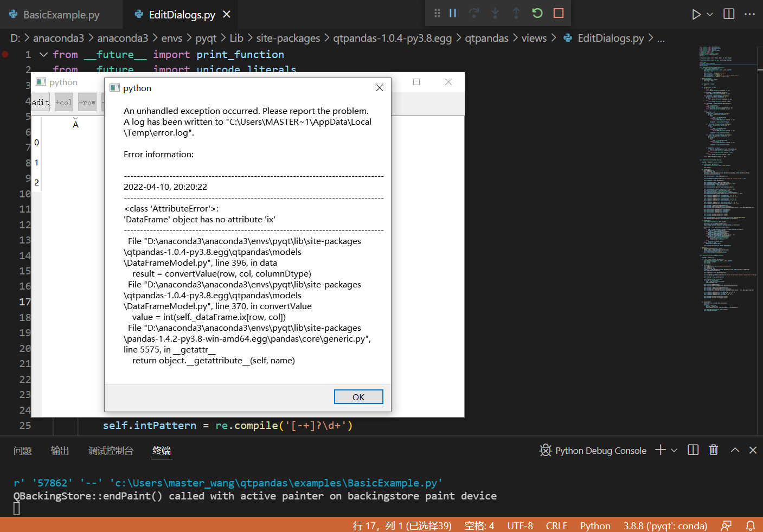
Task: Restart the debug session
Action: [537, 12]
